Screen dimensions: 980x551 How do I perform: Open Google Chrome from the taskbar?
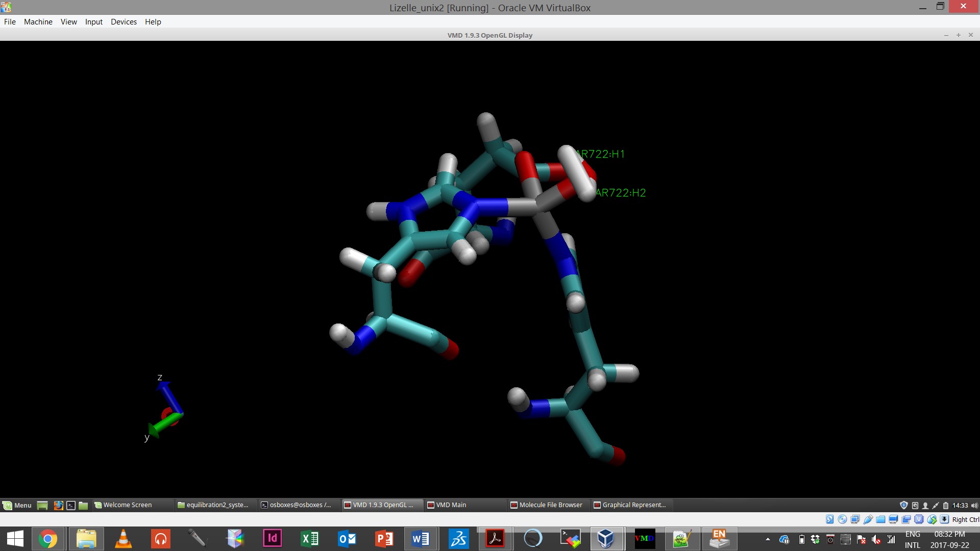pyautogui.click(x=48, y=539)
